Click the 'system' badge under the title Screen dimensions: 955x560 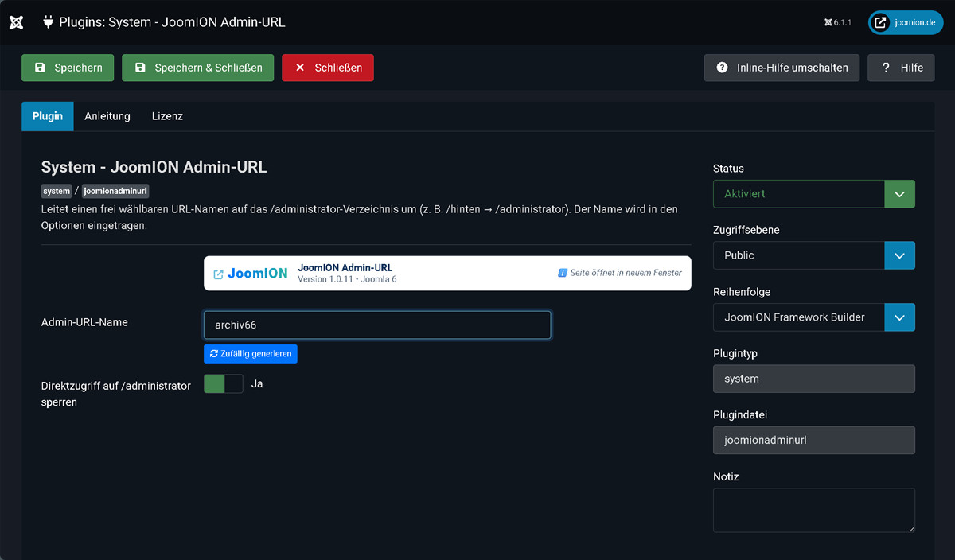57,191
